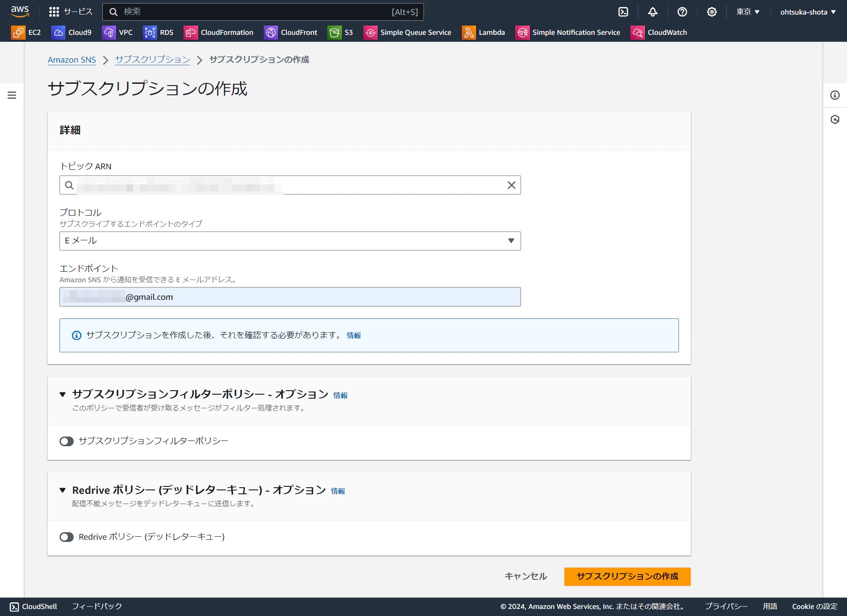Open the サービス menu
Screen dimensions: 847x616
click(x=71, y=12)
